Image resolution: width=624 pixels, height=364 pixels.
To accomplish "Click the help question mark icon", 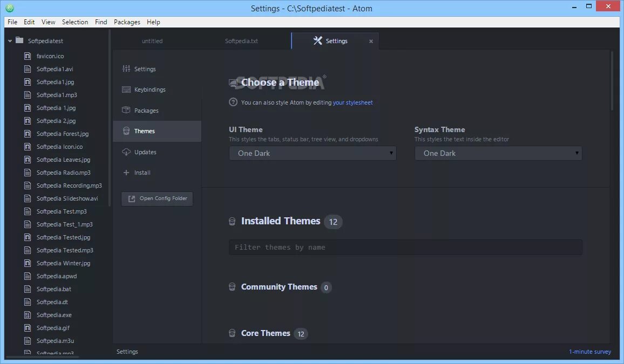I will click(233, 102).
